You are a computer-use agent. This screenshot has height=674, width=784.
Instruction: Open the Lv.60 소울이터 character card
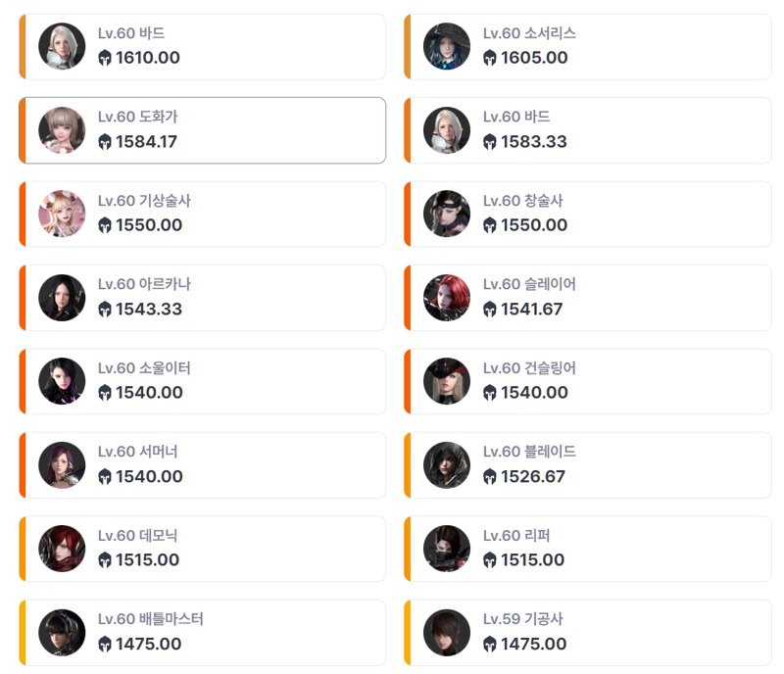coord(203,381)
